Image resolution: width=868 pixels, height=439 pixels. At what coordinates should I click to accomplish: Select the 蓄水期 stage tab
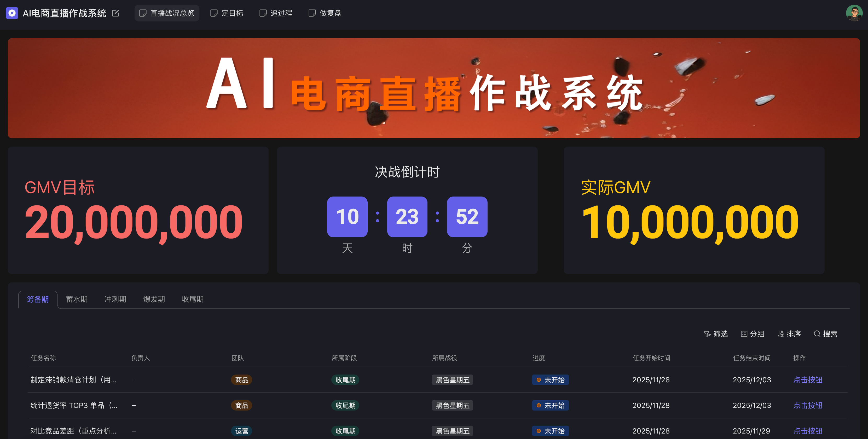pos(77,299)
